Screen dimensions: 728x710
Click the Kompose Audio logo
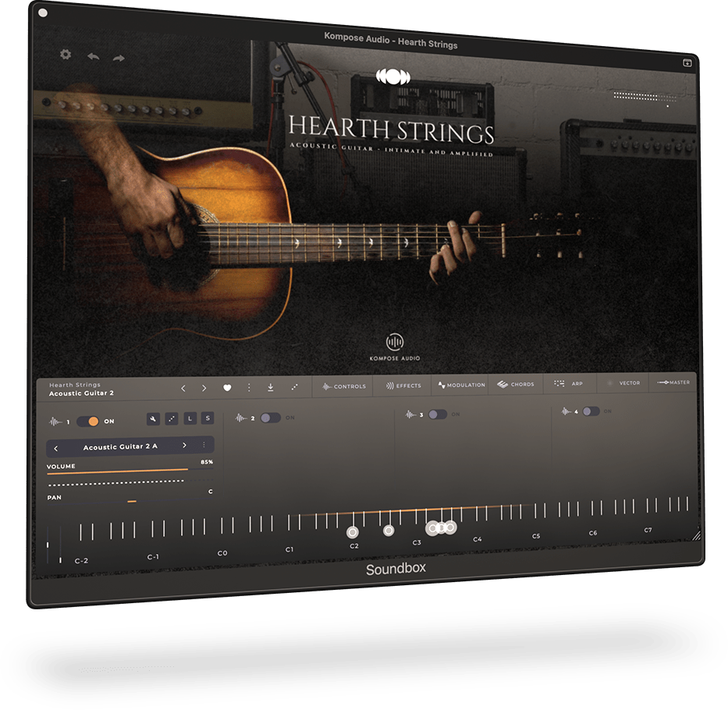point(395,347)
